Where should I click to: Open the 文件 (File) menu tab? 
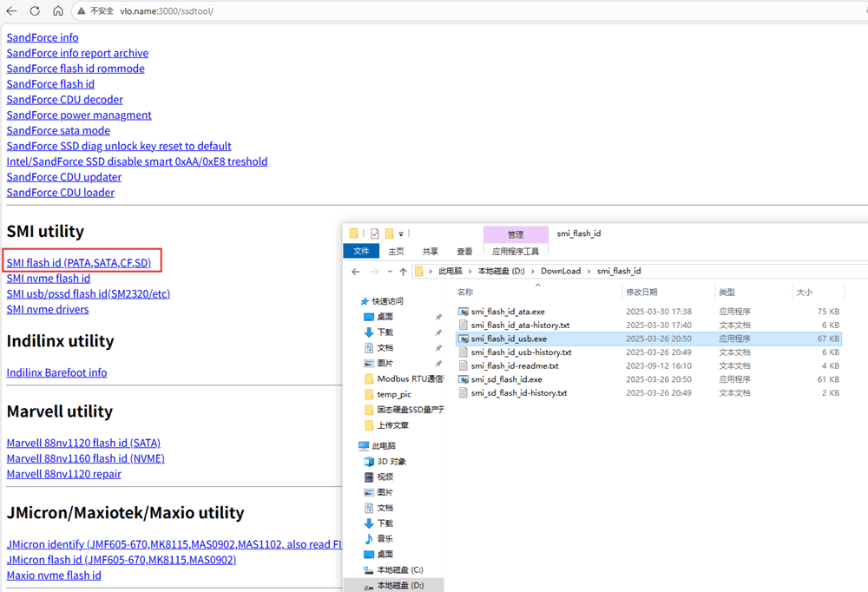pos(361,252)
